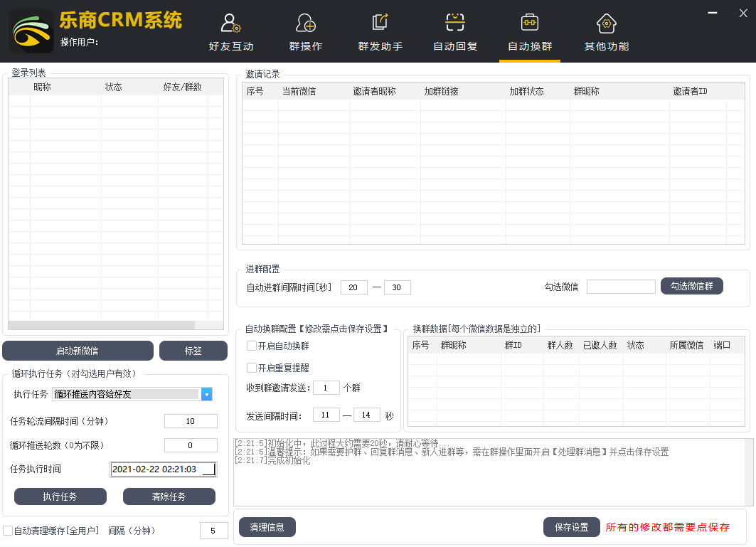This screenshot has width=756, height=547.
Task: Click the 邀请者ID column header
Action: [x=690, y=91]
